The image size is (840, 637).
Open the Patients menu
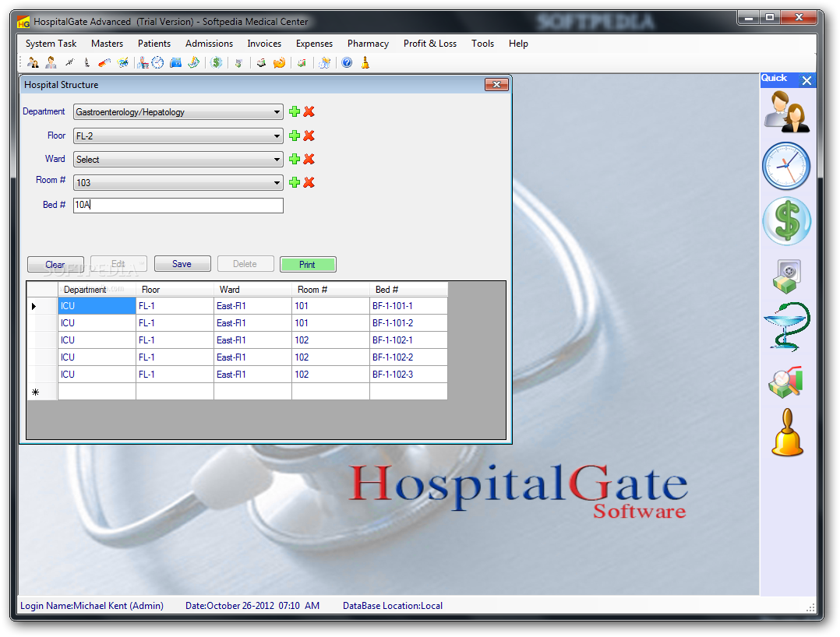coord(154,44)
